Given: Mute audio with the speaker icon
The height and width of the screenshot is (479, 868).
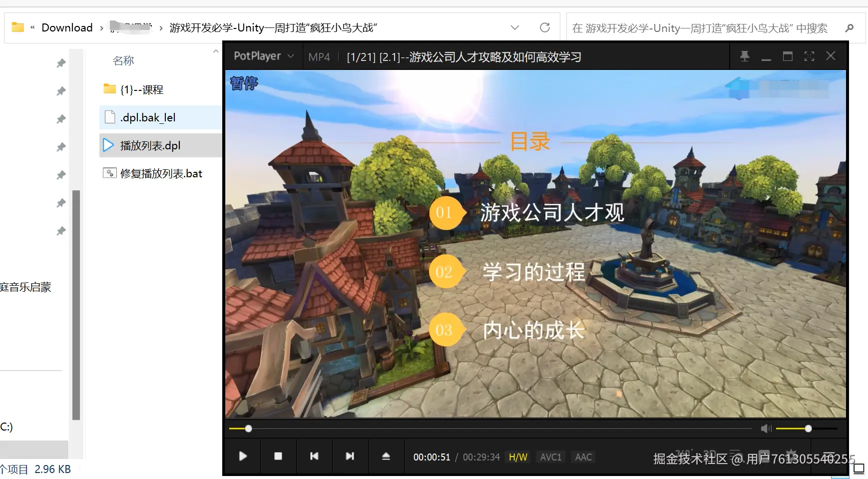Looking at the screenshot, I should pyautogui.click(x=766, y=429).
